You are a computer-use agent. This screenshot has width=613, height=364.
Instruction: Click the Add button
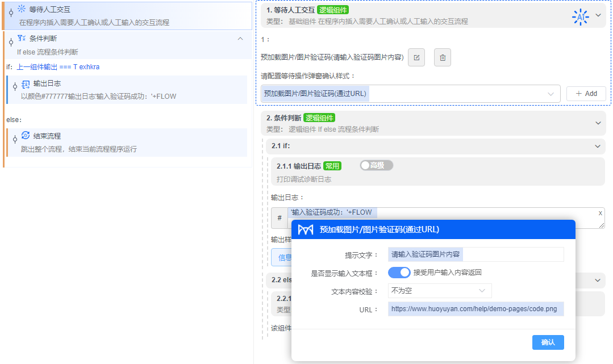tap(586, 94)
